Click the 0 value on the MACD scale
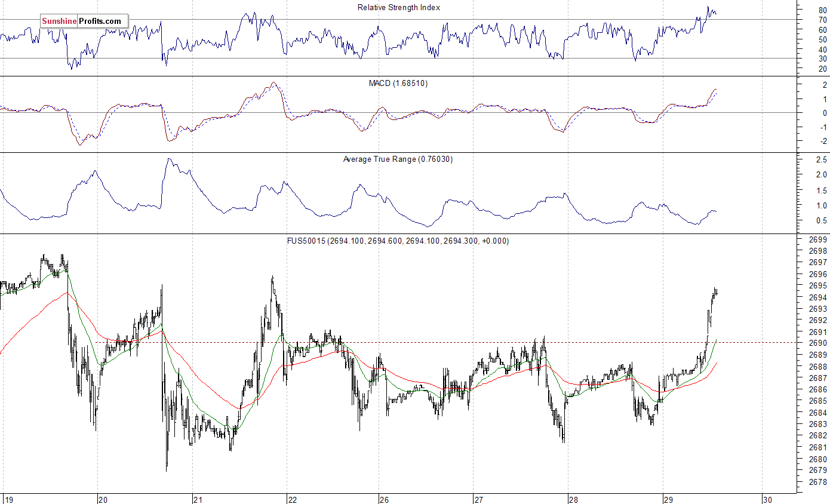The height and width of the screenshot is (504, 830). tap(825, 113)
